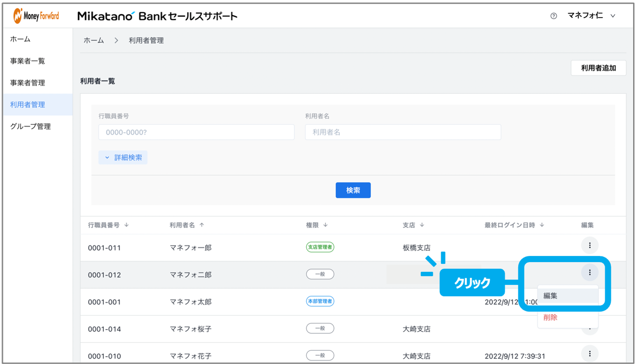Select employee number 0001-001
Viewport: 636px width, 364px height.
click(x=104, y=302)
